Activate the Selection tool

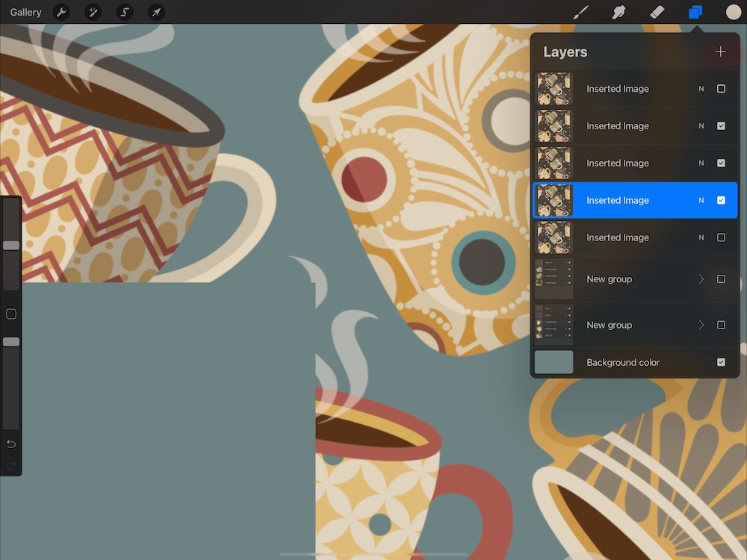pyautogui.click(x=125, y=12)
